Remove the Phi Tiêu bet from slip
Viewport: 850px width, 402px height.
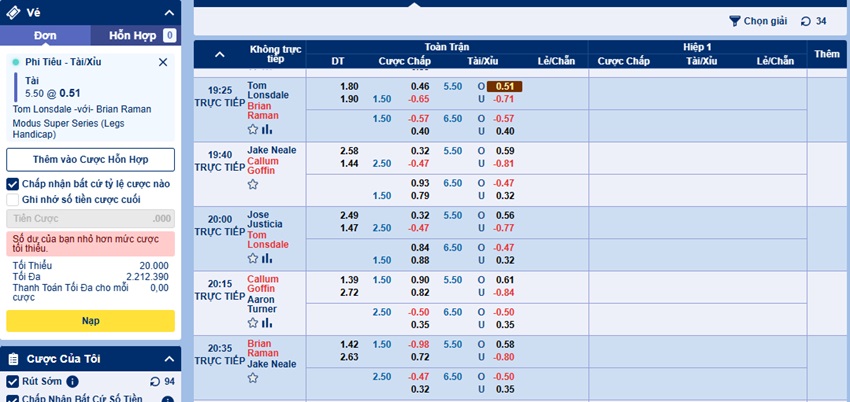pos(163,62)
